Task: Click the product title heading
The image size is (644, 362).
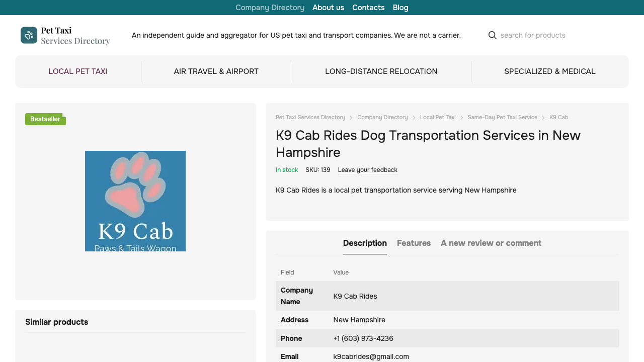Action: click(428, 144)
